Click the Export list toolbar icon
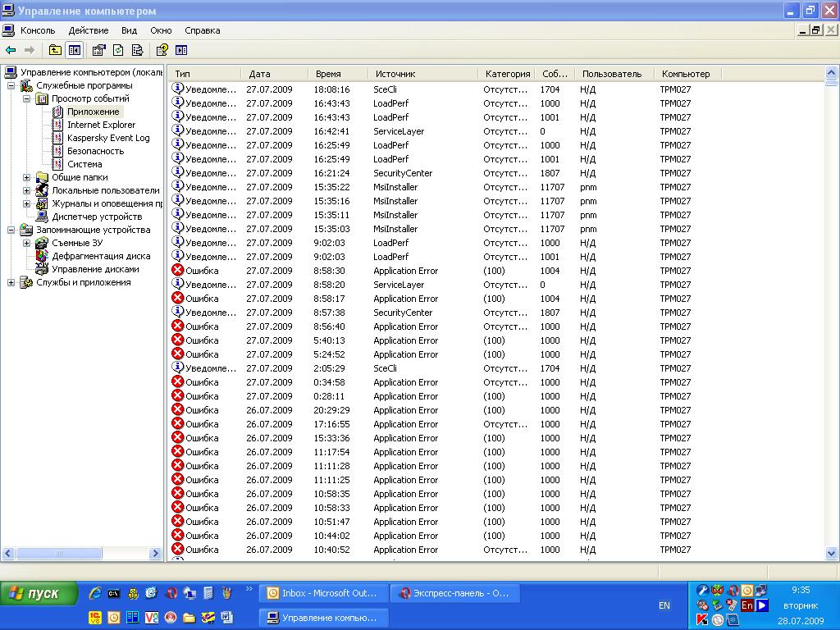840x630 pixels. click(138, 50)
